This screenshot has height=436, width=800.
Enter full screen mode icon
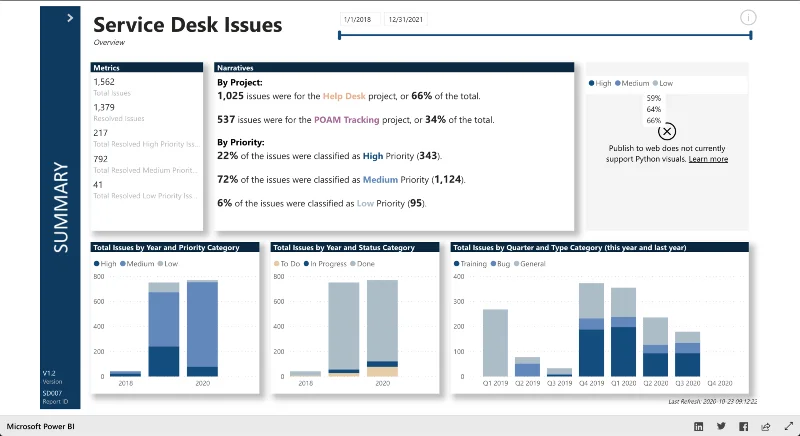click(x=788, y=426)
